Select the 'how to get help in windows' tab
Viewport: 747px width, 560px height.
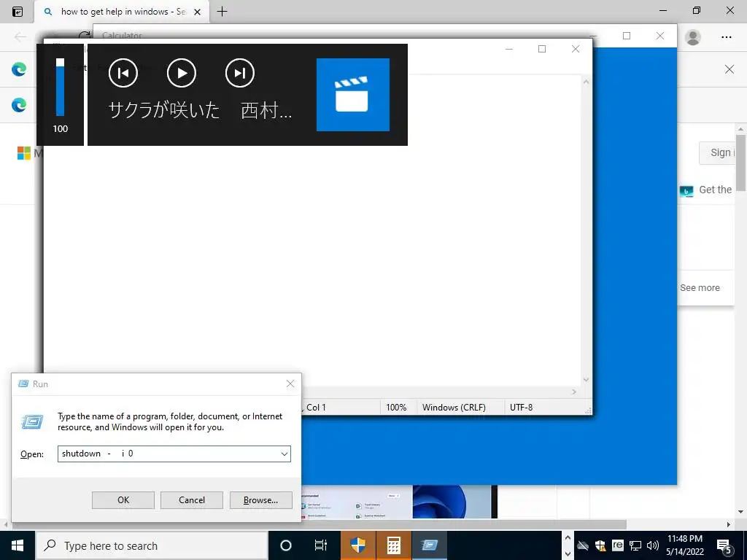click(x=123, y=12)
